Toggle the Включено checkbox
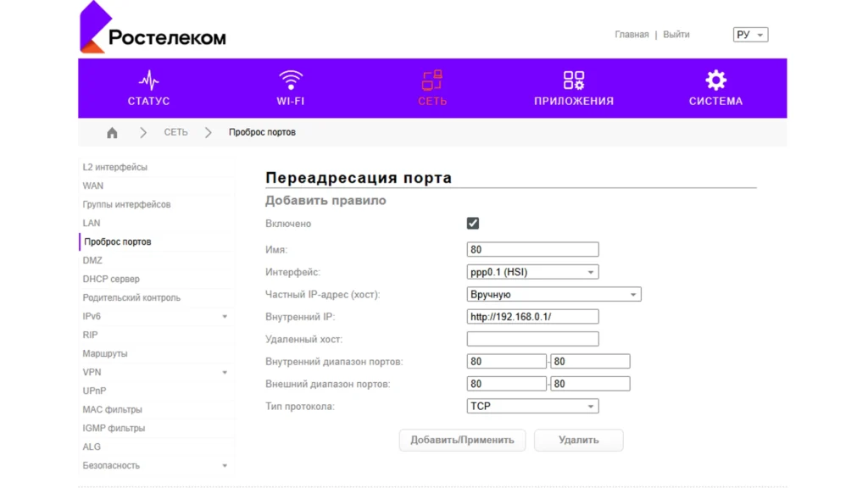868x488 pixels. pos(473,223)
